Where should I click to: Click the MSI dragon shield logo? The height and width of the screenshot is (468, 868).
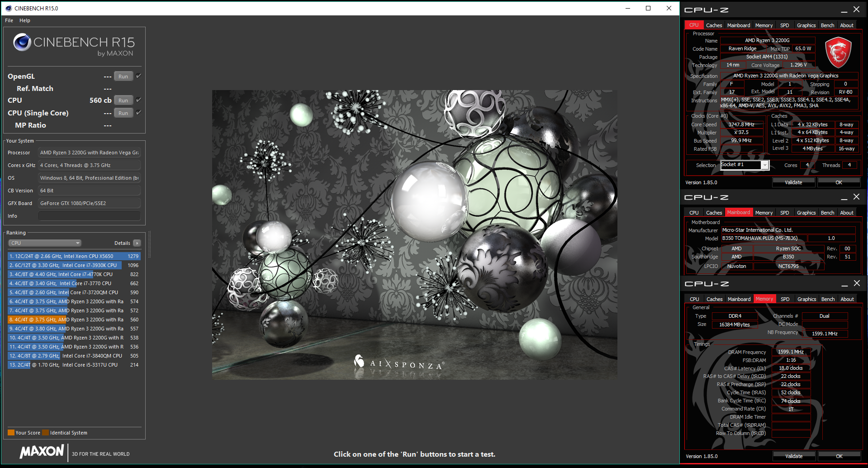coord(838,52)
